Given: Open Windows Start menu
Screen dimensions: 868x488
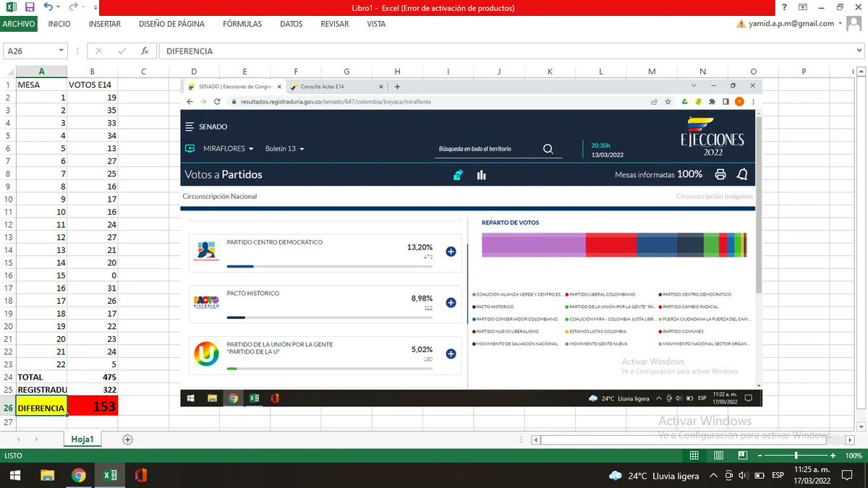Looking at the screenshot, I should pyautogui.click(x=14, y=475).
